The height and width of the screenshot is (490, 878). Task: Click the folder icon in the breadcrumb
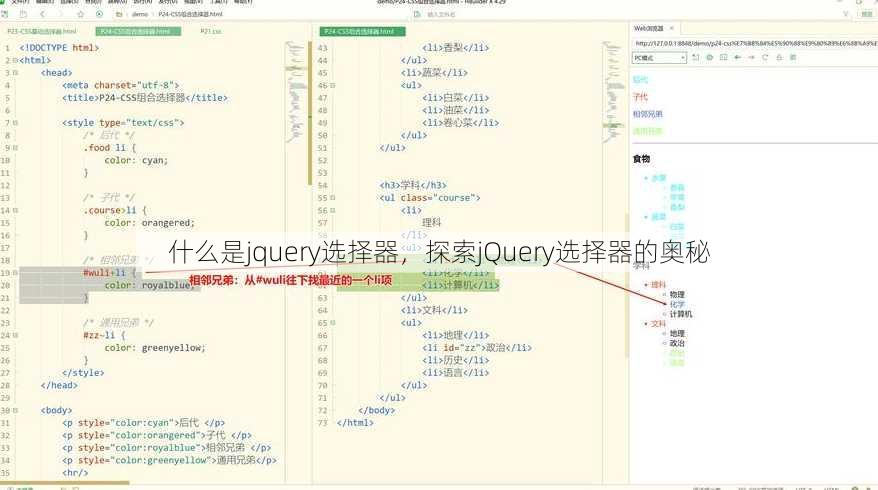[x=119, y=14]
